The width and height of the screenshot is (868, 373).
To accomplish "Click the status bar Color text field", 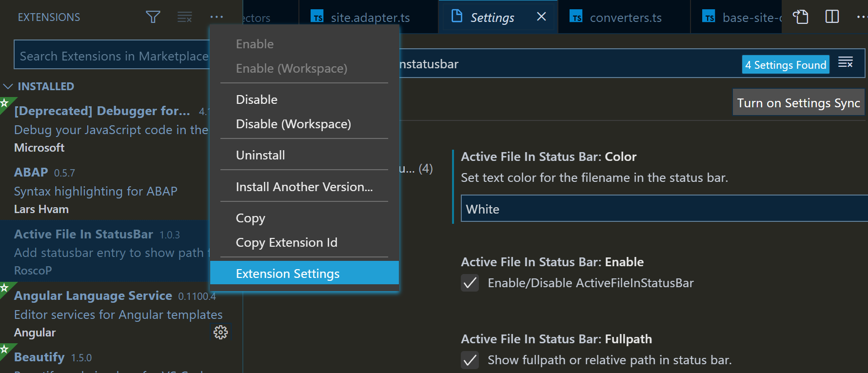I will [x=663, y=209].
